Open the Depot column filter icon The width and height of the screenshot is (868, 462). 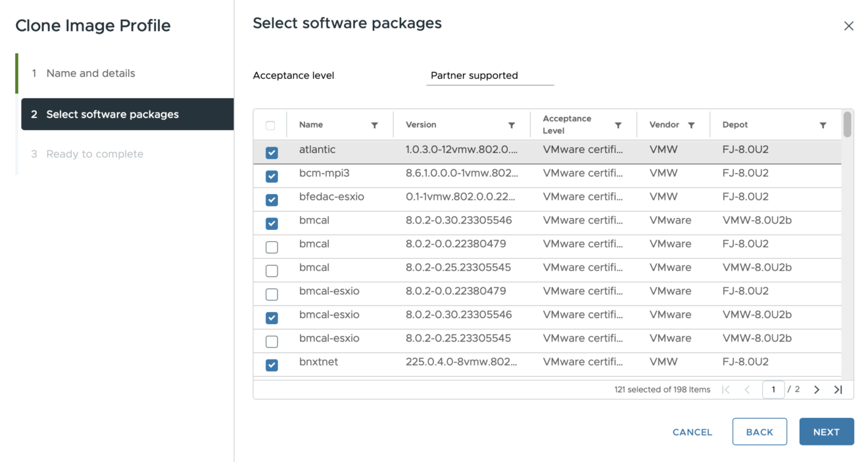click(823, 125)
